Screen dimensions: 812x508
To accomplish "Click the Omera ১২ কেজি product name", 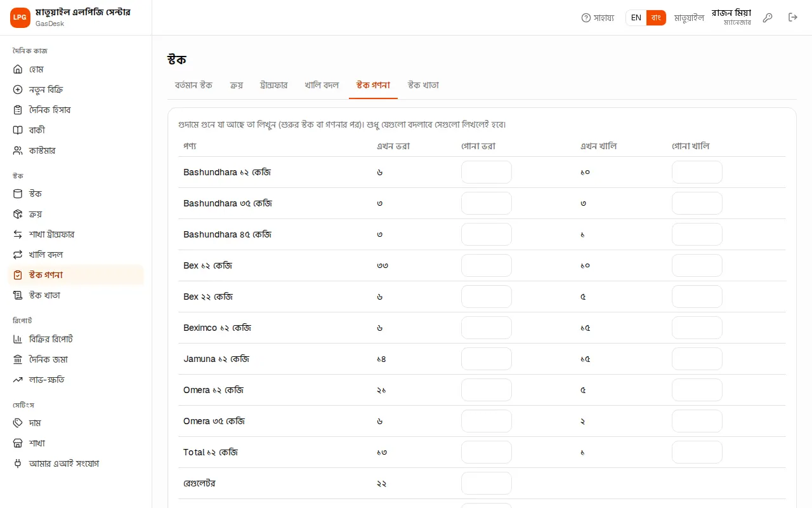I will (x=214, y=390).
